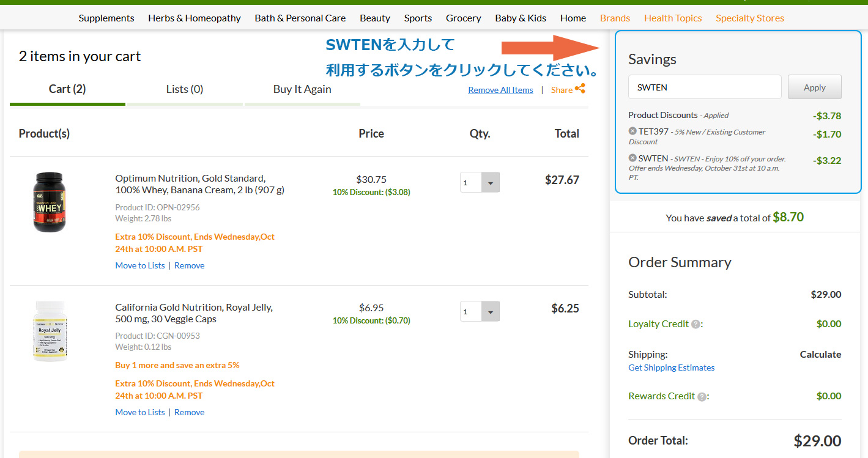Click the Apply promo code button
868x458 pixels.
point(815,87)
